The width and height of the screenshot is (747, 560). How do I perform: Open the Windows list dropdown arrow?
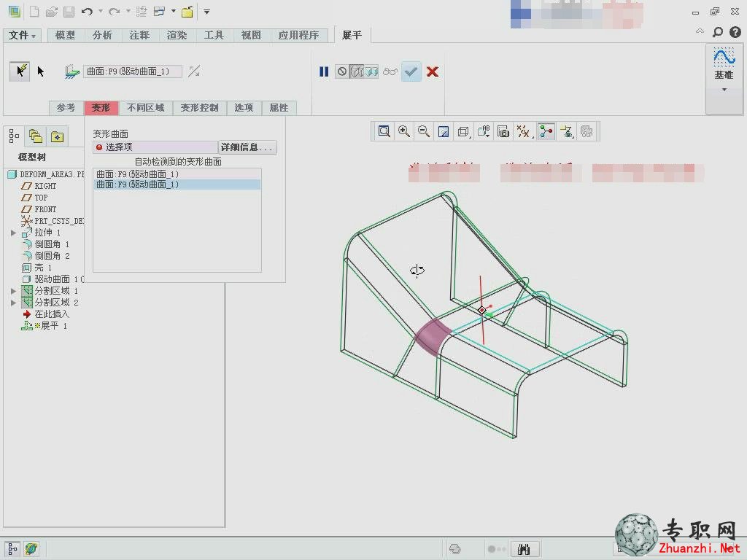[x=173, y=12]
